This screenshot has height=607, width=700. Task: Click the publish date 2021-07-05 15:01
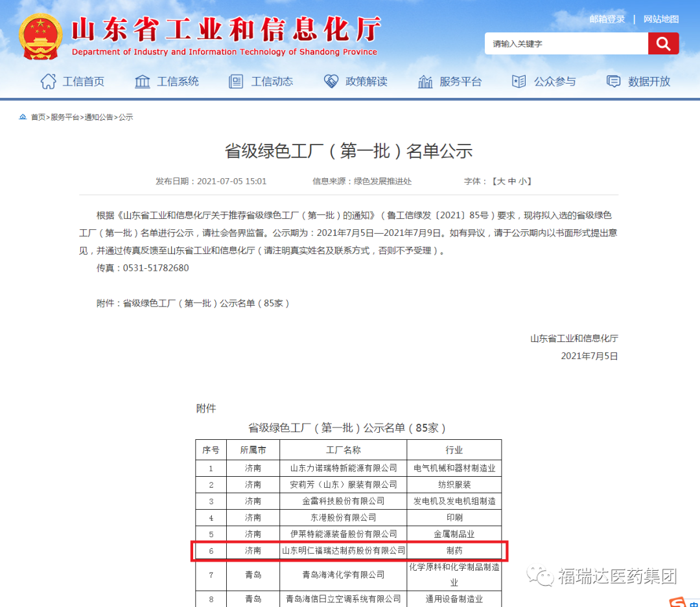231,181
